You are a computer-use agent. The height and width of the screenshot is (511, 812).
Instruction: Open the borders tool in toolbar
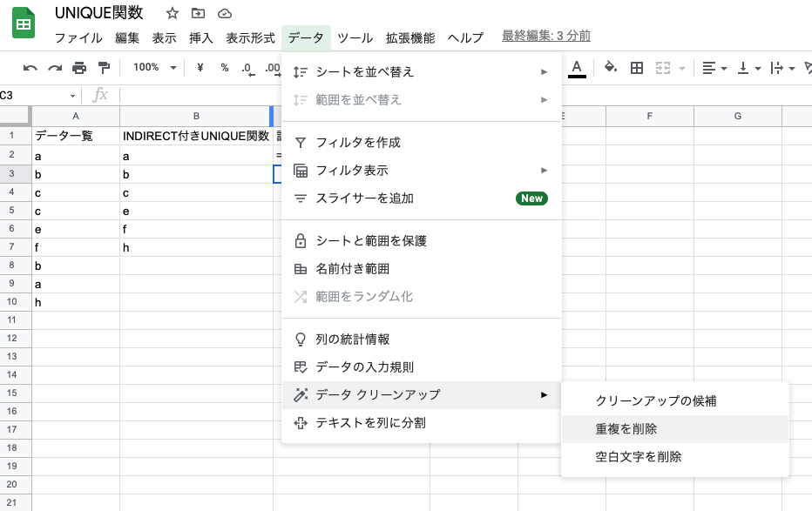(x=637, y=68)
